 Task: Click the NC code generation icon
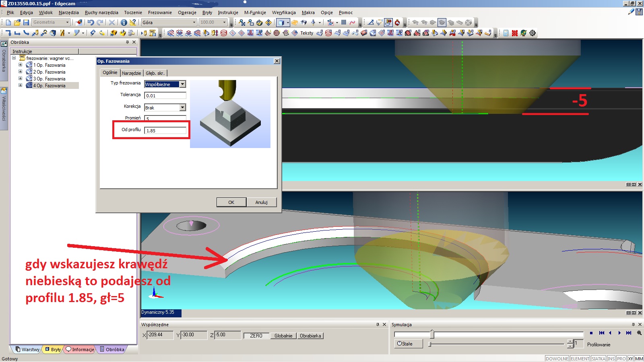[153, 33]
